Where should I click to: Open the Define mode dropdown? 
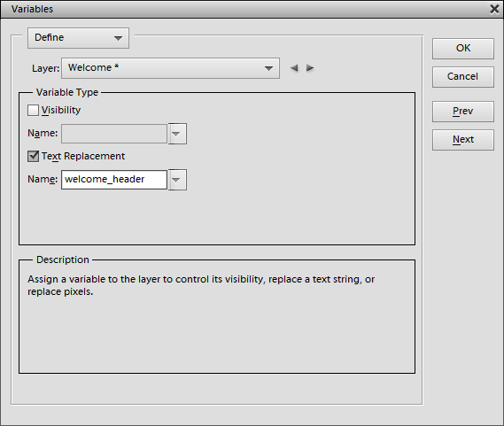79,38
